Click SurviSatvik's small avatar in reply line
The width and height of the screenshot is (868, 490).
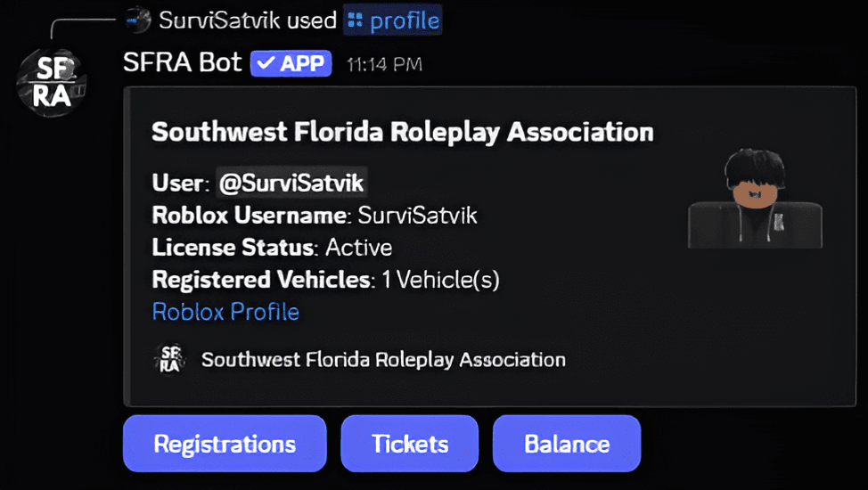[x=137, y=20]
